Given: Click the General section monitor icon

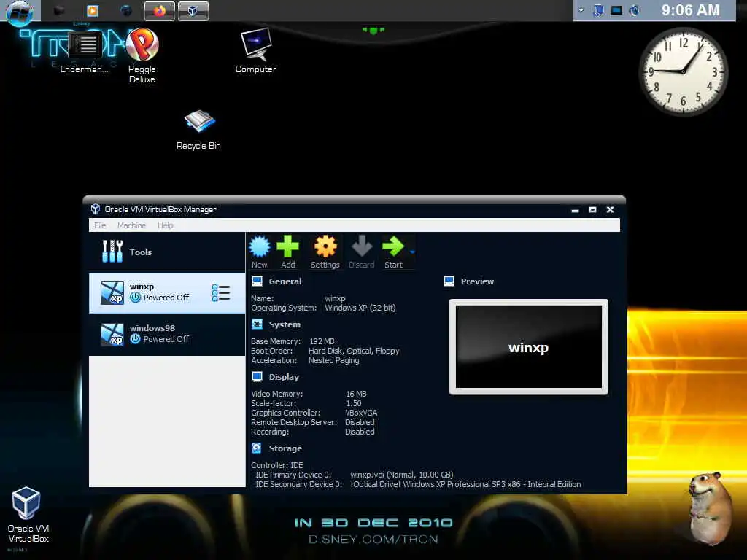Looking at the screenshot, I should 258,281.
